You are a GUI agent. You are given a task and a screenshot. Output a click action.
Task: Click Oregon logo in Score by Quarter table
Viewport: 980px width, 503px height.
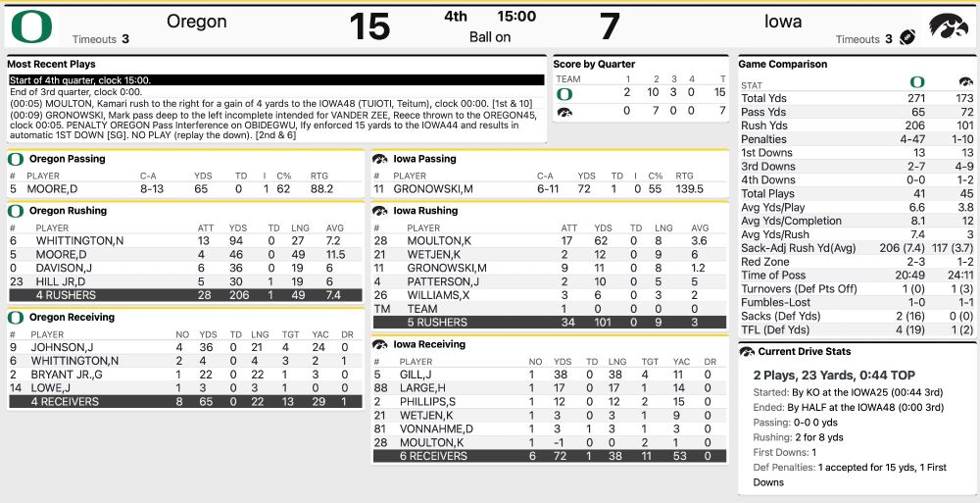563,94
